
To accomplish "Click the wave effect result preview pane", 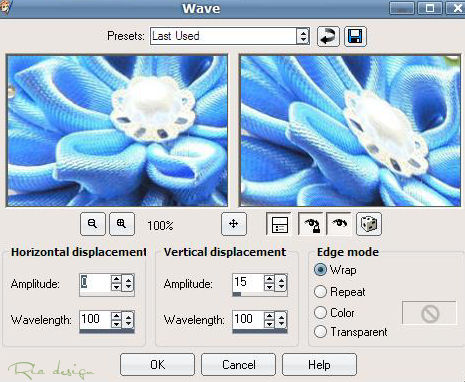I will pos(350,131).
